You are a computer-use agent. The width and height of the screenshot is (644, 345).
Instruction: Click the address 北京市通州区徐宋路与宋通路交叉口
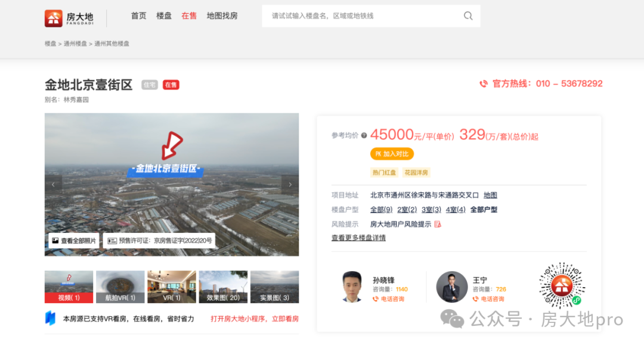[x=425, y=195]
